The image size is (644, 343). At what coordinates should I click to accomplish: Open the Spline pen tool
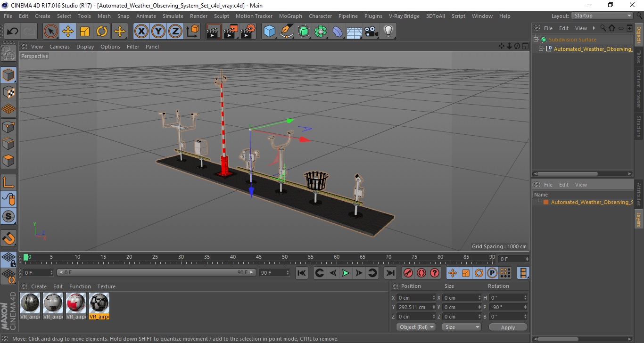(287, 32)
